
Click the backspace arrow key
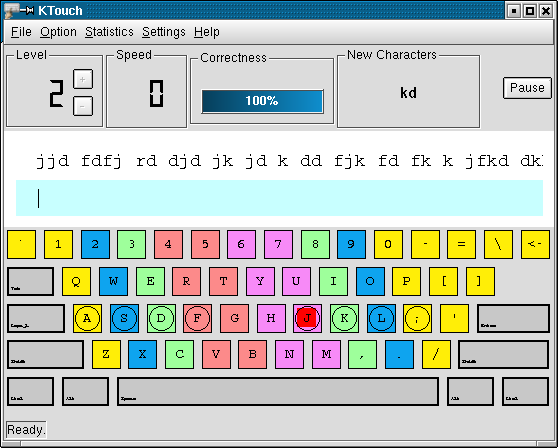(x=535, y=244)
